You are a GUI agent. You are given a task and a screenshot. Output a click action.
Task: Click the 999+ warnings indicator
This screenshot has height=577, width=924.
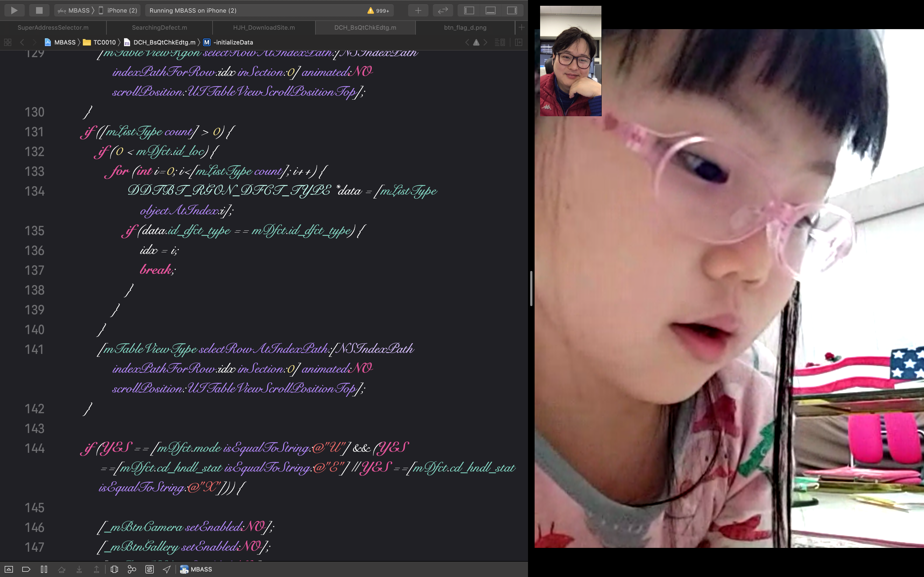coord(378,11)
